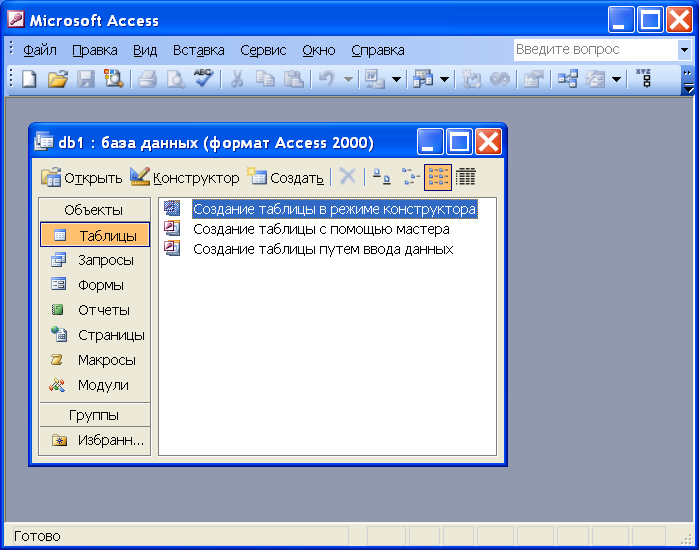Click the Undo arrow icon

pos(327,79)
